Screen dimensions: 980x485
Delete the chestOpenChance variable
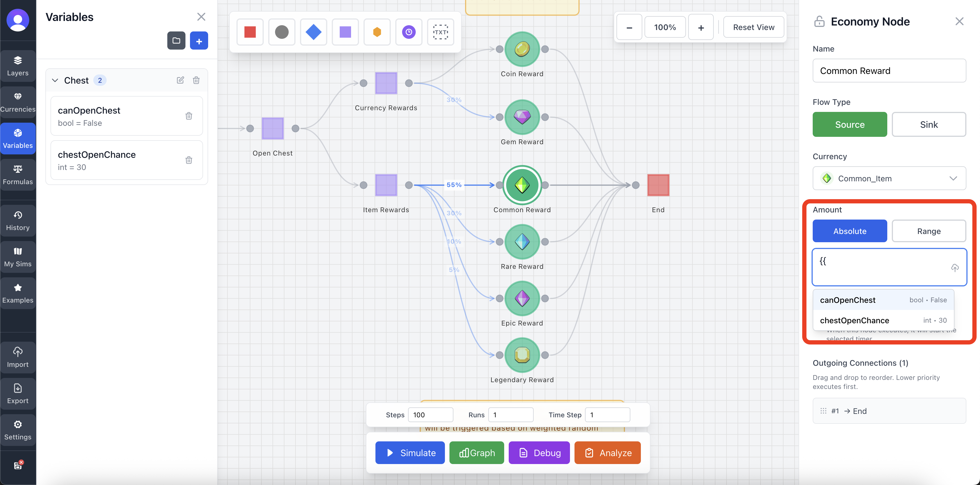(x=189, y=160)
